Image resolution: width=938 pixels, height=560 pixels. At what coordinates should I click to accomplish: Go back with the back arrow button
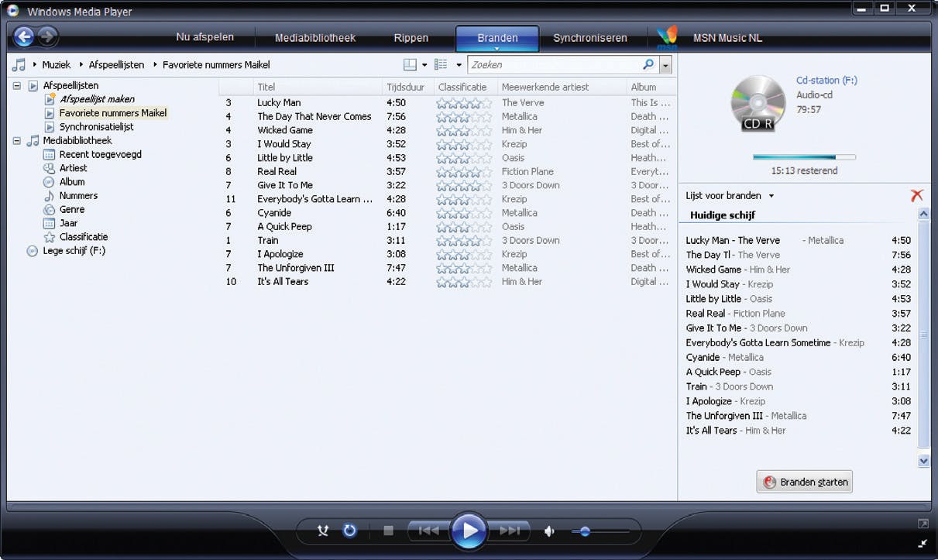[24, 36]
